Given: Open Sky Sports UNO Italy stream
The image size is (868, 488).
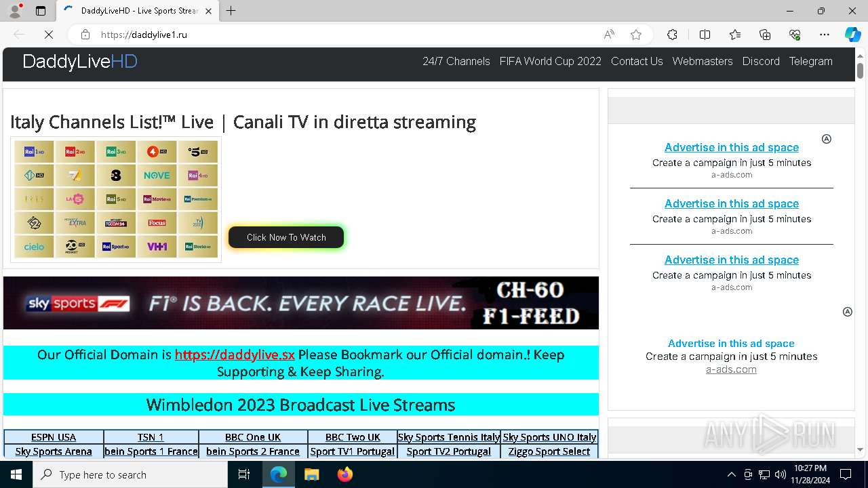Looking at the screenshot, I should click(x=549, y=437).
